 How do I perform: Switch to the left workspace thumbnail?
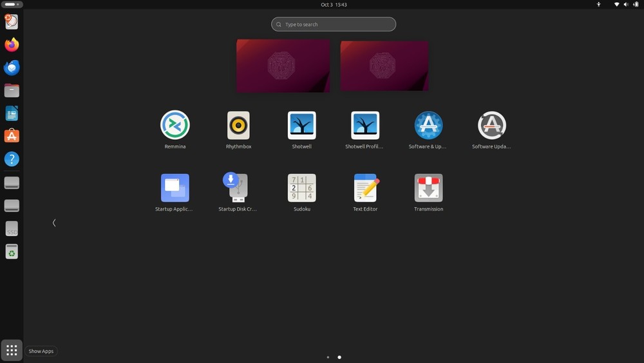pos(283,66)
